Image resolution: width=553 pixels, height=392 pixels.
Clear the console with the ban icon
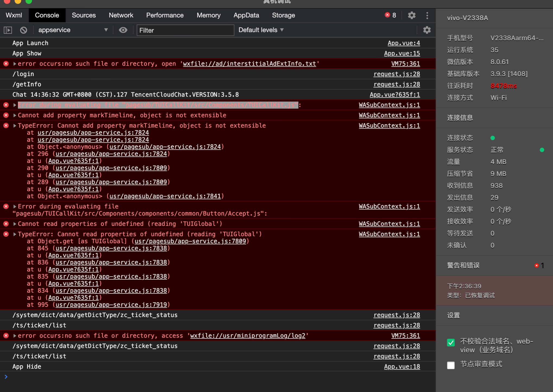click(24, 30)
